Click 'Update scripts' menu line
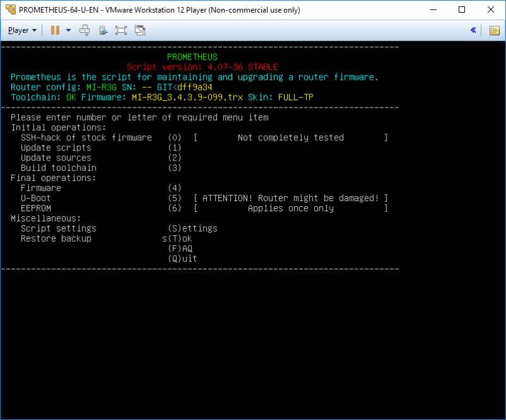Image resolution: width=506 pixels, height=420 pixels. (x=56, y=147)
